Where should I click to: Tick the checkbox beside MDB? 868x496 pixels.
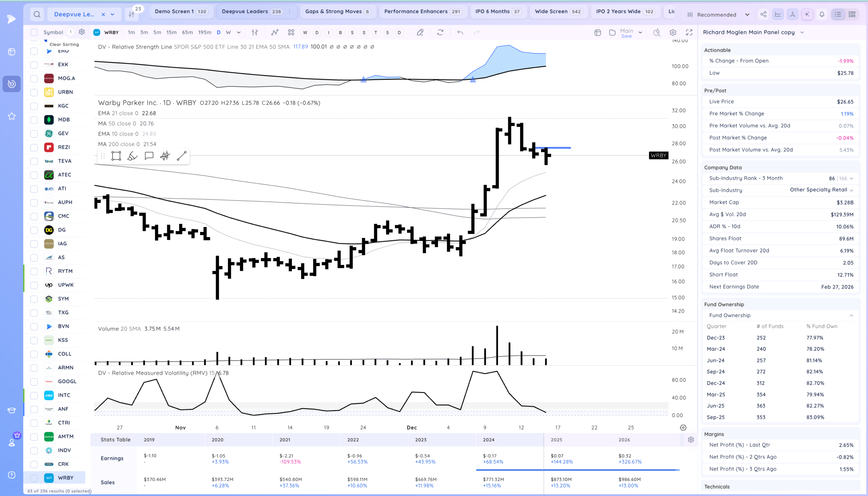tap(34, 120)
